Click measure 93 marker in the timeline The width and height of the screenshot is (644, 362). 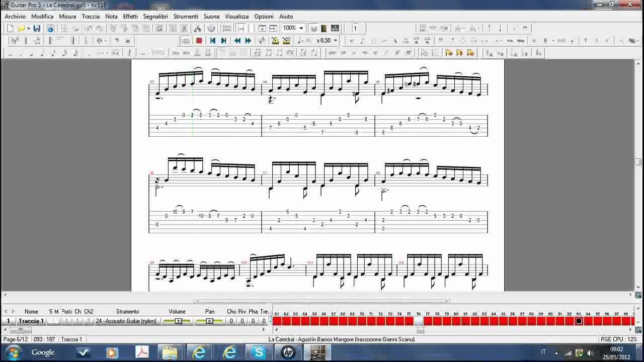tap(579, 321)
